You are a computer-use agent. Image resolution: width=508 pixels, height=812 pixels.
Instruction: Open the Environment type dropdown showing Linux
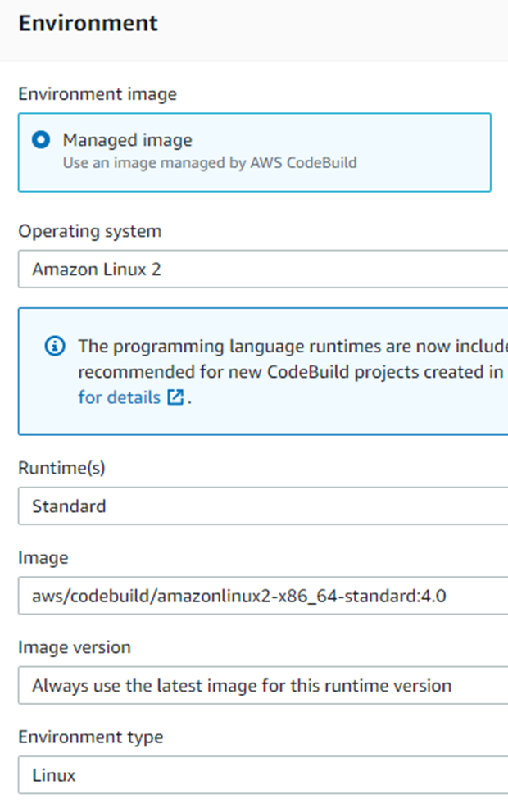[x=263, y=774]
